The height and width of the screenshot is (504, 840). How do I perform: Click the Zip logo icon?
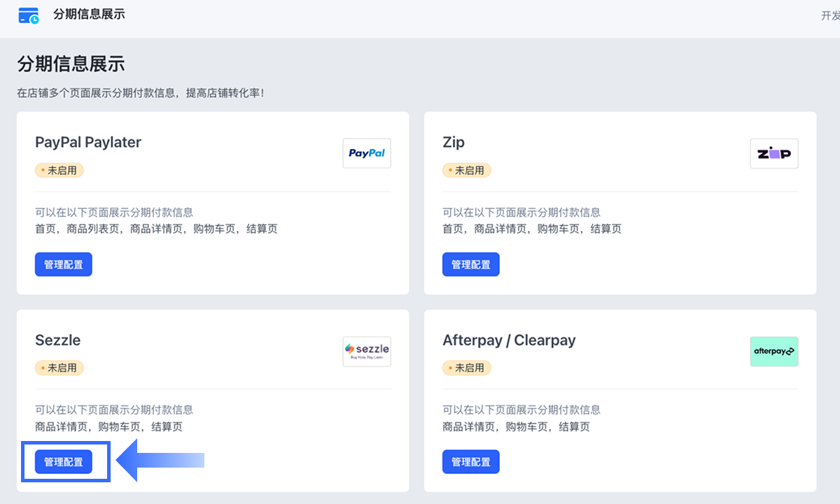coord(773,153)
